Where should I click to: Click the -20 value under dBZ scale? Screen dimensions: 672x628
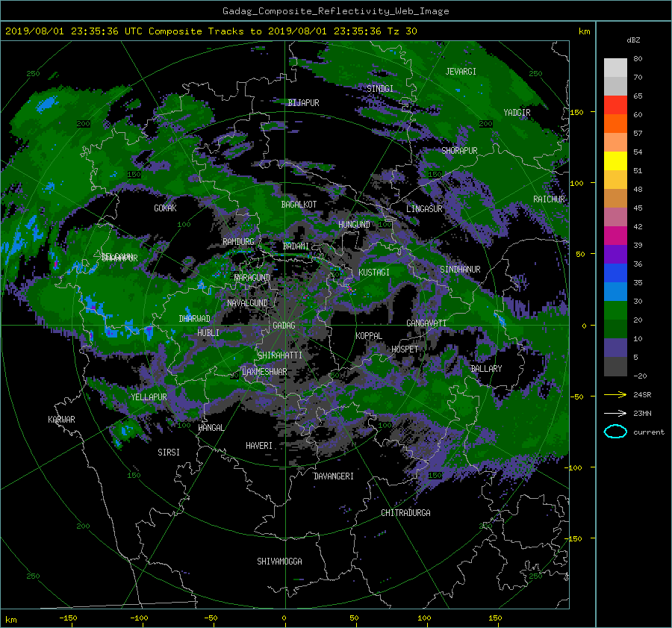point(639,376)
